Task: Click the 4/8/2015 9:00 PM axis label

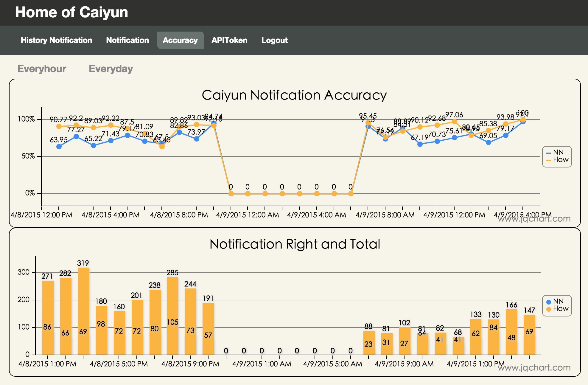Action: click(x=190, y=364)
